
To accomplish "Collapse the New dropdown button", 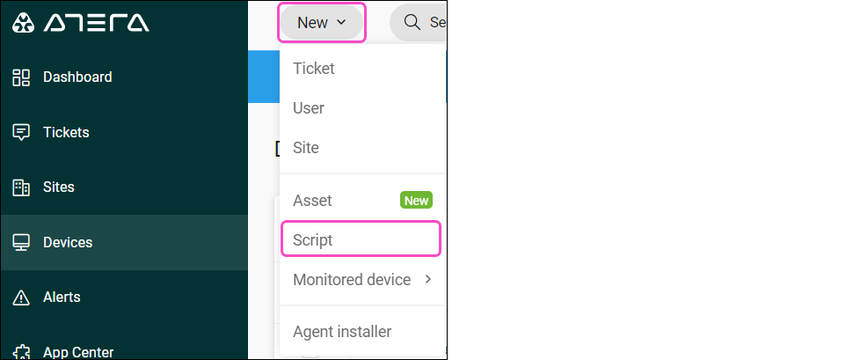I will point(322,23).
